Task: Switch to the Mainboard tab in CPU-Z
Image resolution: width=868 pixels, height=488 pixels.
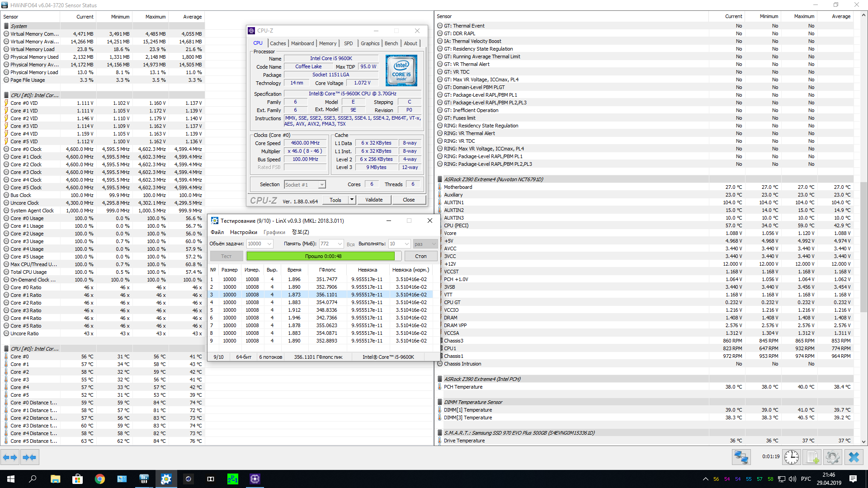Action: click(x=302, y=43)
